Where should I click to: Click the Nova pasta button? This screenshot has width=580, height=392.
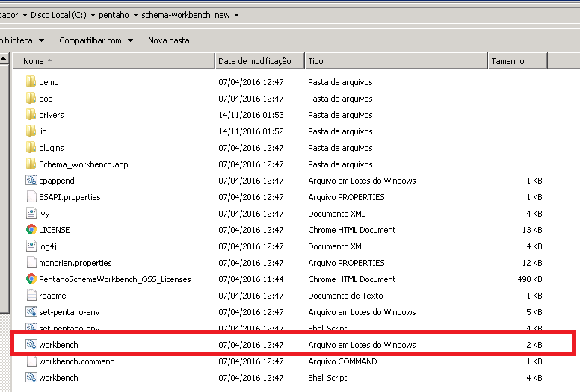(169, 40)
